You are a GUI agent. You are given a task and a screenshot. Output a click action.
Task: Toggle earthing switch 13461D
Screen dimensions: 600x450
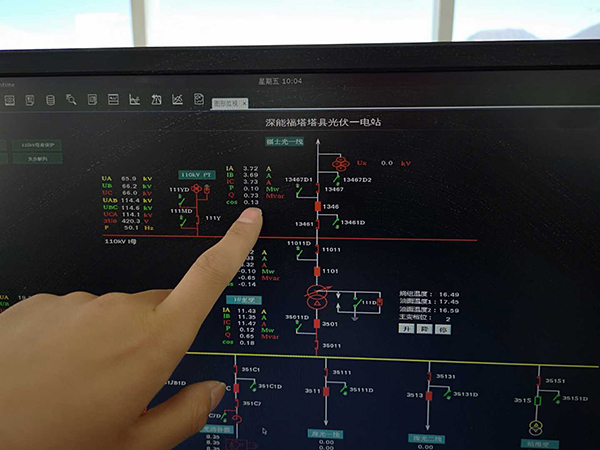[x=336, y=222]
